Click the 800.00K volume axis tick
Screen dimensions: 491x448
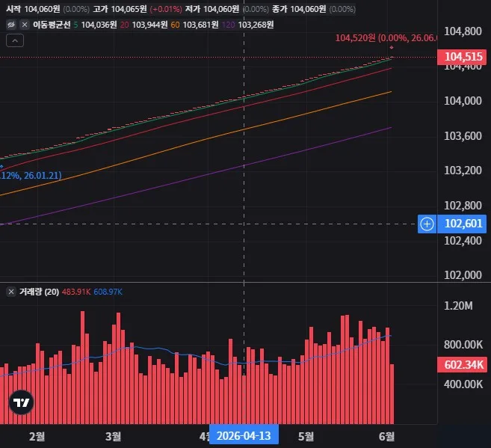click(x=463, y=344)
